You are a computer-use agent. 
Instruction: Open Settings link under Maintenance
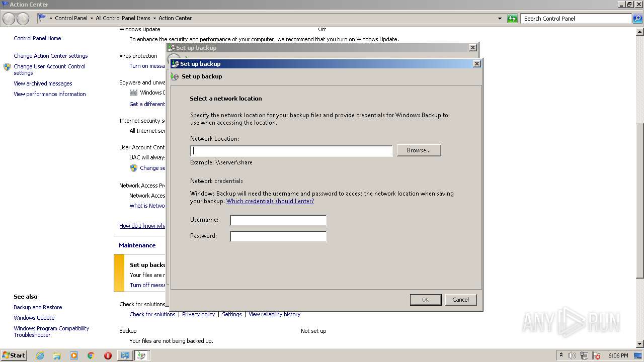click(232, 314)
